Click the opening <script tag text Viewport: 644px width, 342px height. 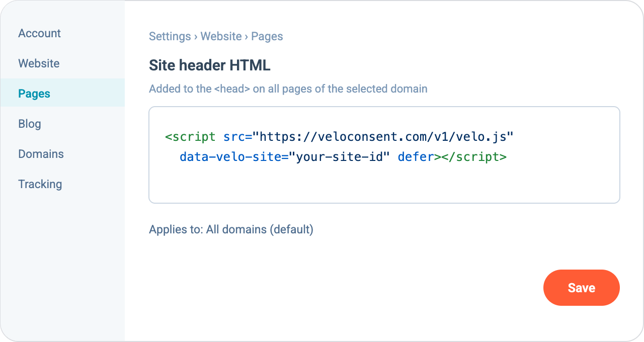[191, 137]
